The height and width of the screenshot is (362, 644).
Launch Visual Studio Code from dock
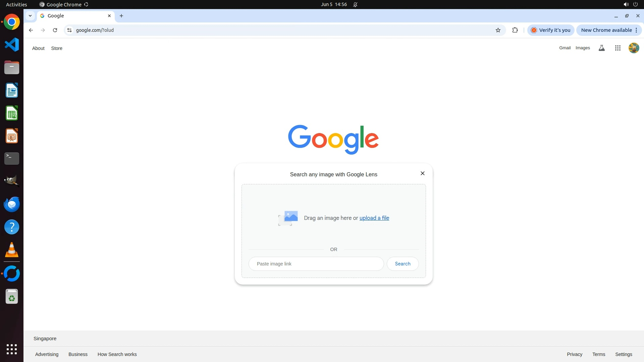tap(12, 45)
